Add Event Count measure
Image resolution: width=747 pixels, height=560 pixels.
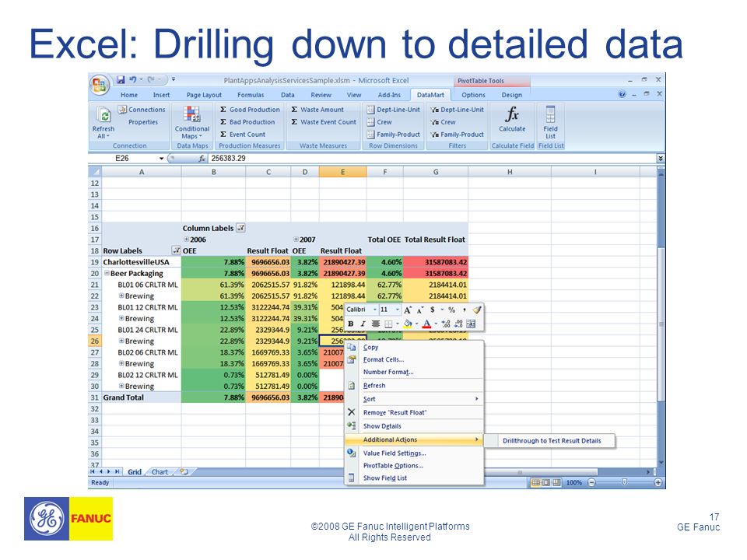[243, 135]
